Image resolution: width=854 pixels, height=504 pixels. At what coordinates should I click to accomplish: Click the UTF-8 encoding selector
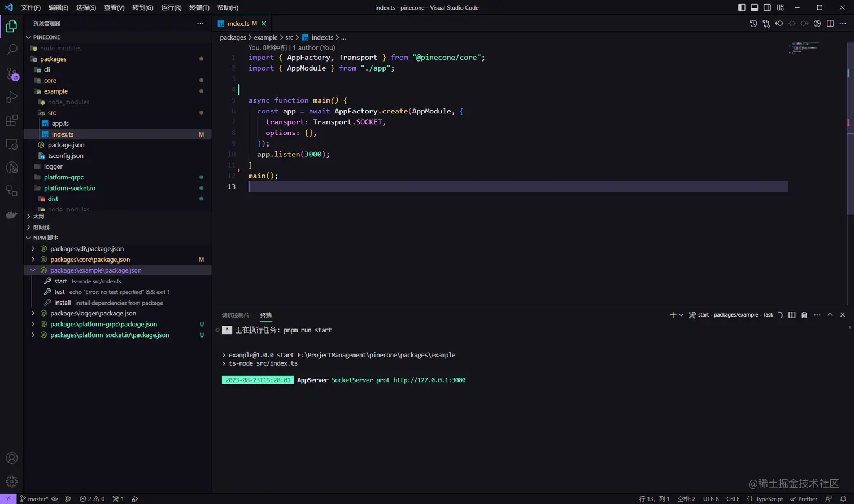pyautogui.click(x=711, y=499)
